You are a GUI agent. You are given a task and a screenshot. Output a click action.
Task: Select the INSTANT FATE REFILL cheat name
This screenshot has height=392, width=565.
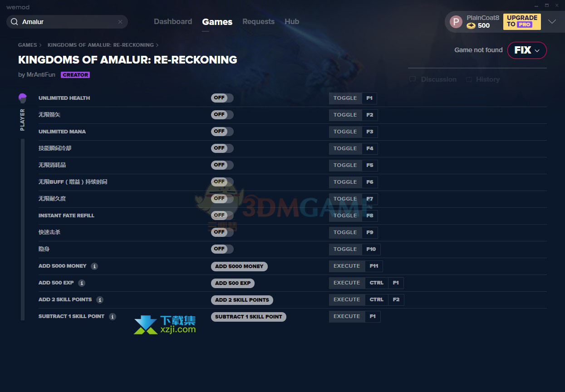pos(66,216)
